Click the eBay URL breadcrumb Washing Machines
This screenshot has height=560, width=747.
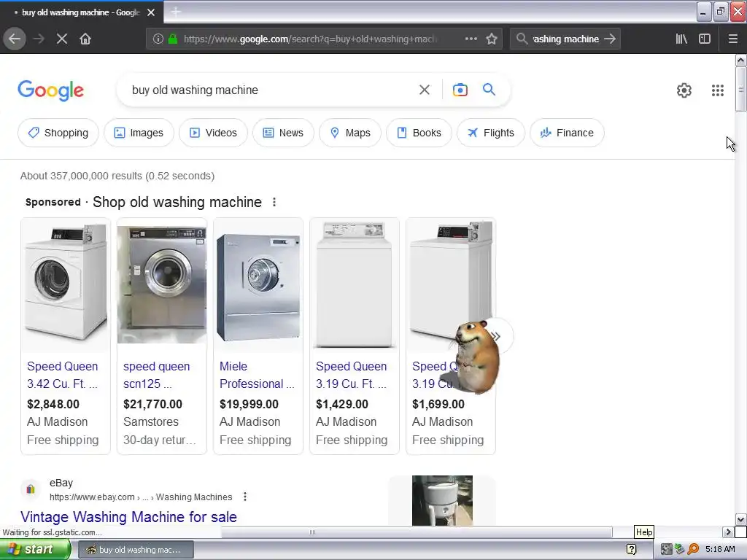pos(194,497)
